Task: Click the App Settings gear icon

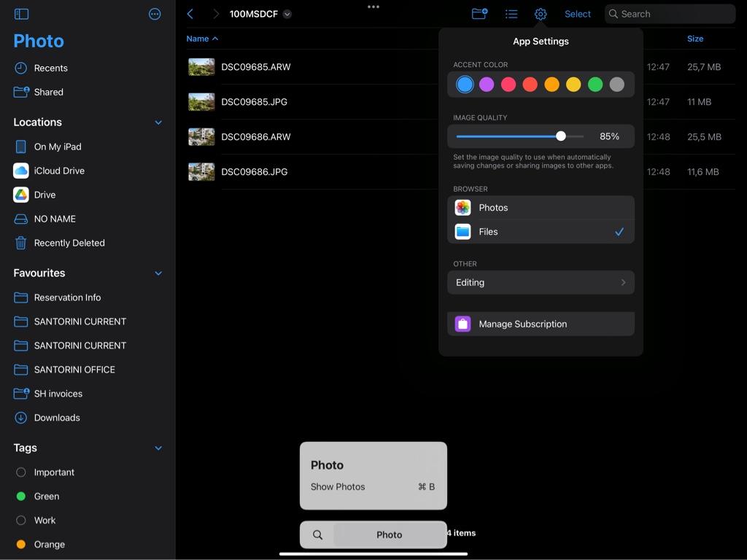Action: coord(541,14)
